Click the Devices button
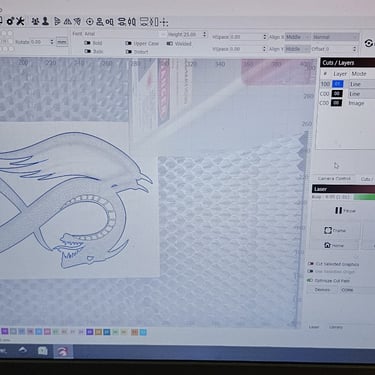This screenshot has width=375, height=375. coord(322,290)
